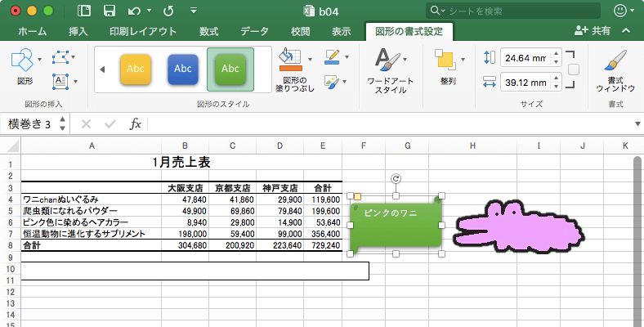The width and height of the screenshot is (644, 327).
Task: Open the 図形 shapes dropdown arrow
Action: point(39,60)
